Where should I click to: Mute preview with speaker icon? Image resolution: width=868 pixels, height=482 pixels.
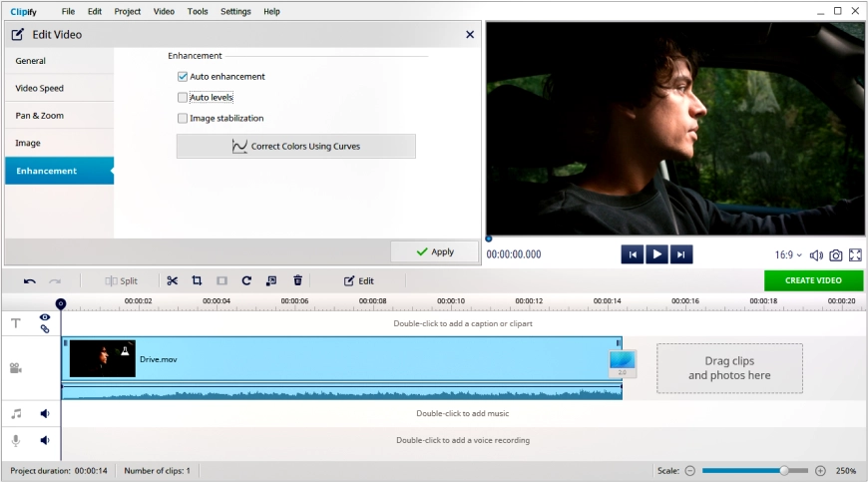(816, 255)
